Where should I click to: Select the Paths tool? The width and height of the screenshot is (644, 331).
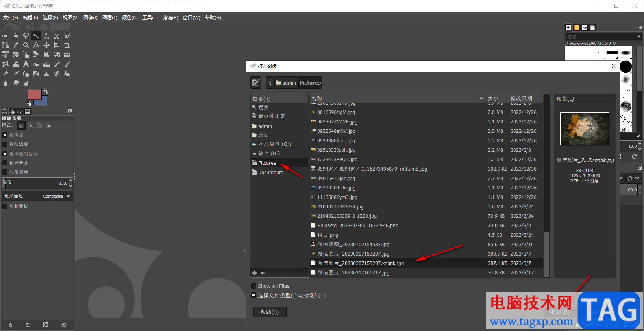coord(6,45)
